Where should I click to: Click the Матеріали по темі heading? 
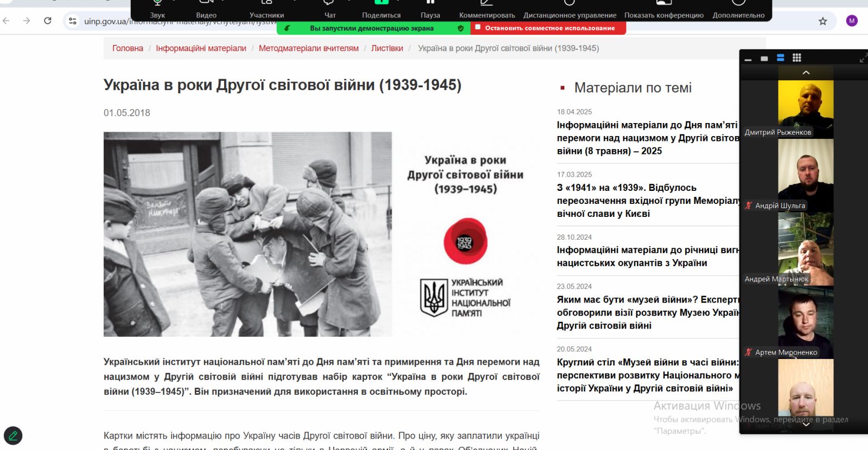point(633,88)
